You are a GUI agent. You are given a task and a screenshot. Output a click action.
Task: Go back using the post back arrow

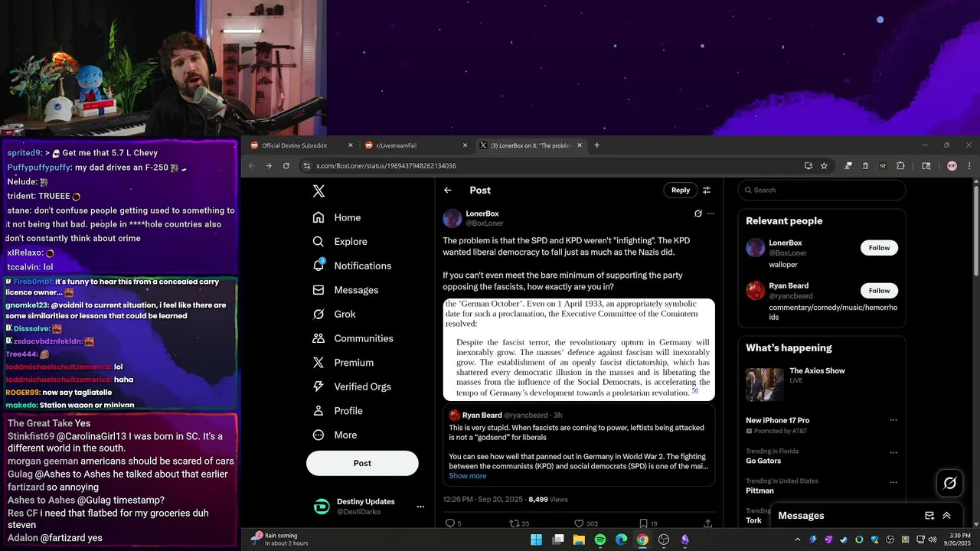(448, 191)
